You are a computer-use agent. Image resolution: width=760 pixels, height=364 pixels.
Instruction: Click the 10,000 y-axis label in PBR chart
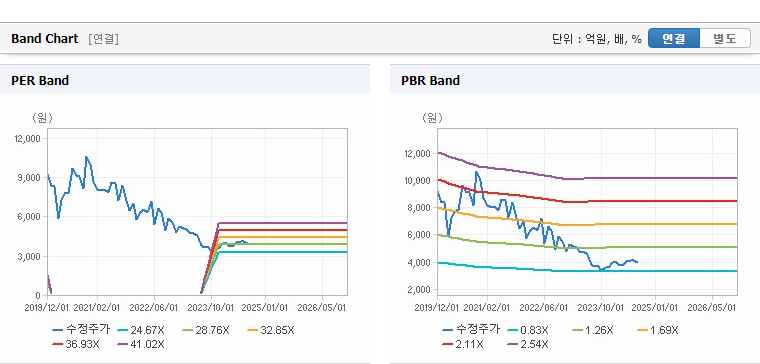point(417,181)
